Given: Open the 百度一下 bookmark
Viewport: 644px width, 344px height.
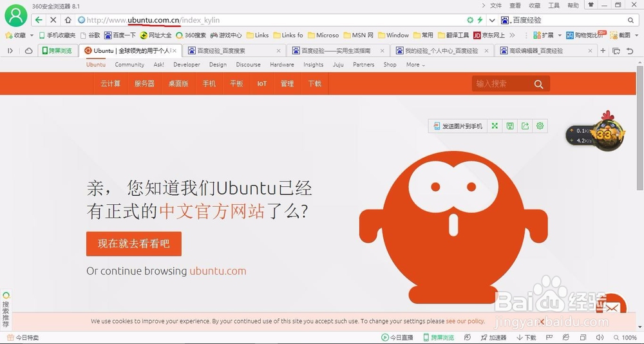Looking at the screenshot, I should (120, 35).
